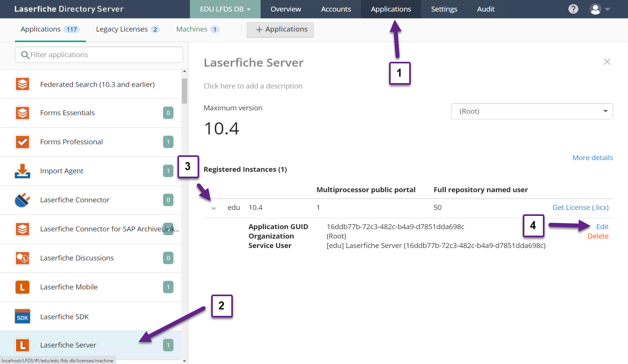Go to the Overview menu

[x=285, y=9]
